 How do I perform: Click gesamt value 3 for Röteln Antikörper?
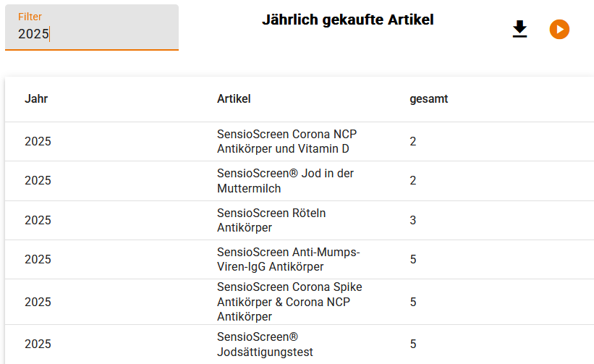point(413,220)
